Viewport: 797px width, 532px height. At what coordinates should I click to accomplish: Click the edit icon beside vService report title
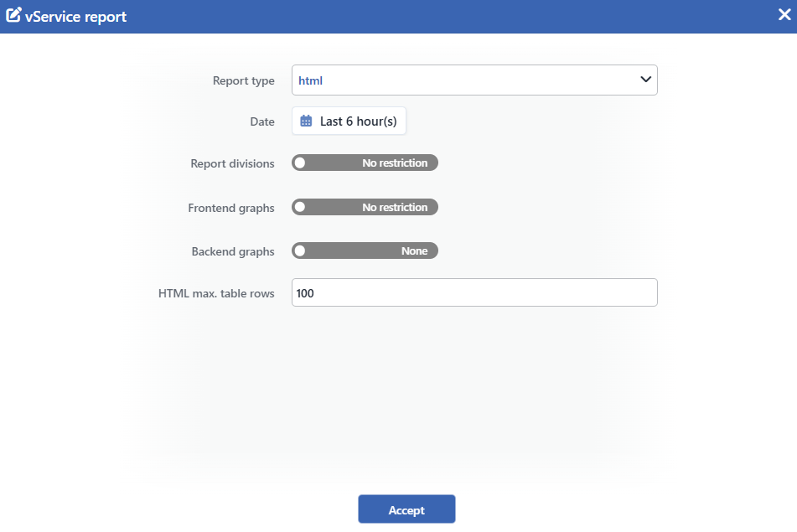[x=13, y=15]
